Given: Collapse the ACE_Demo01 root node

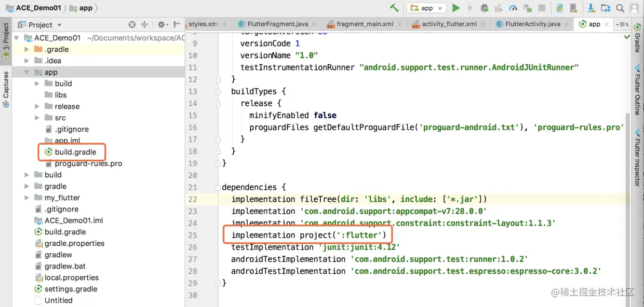Looking at the screenshot, I should tap(16, 38).
